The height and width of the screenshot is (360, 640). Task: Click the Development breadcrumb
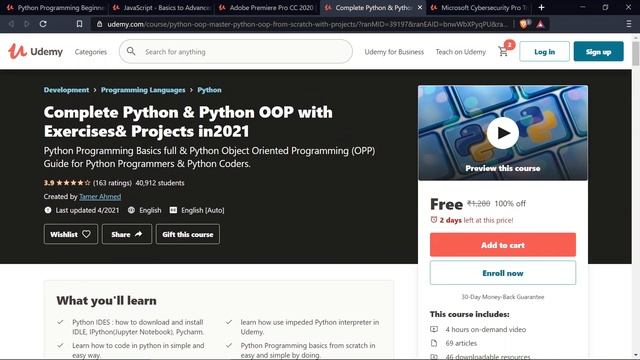click(x=66, y=90)
